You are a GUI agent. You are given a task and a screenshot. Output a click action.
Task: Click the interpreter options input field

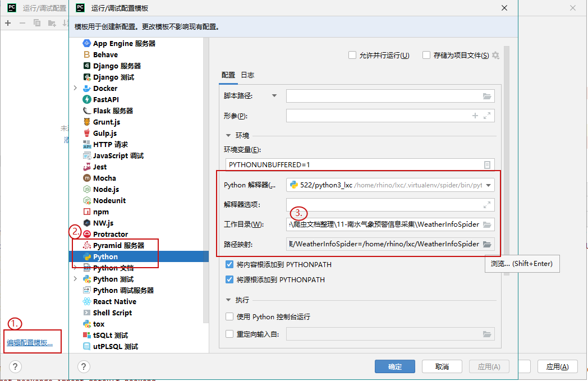pos(384,205)
